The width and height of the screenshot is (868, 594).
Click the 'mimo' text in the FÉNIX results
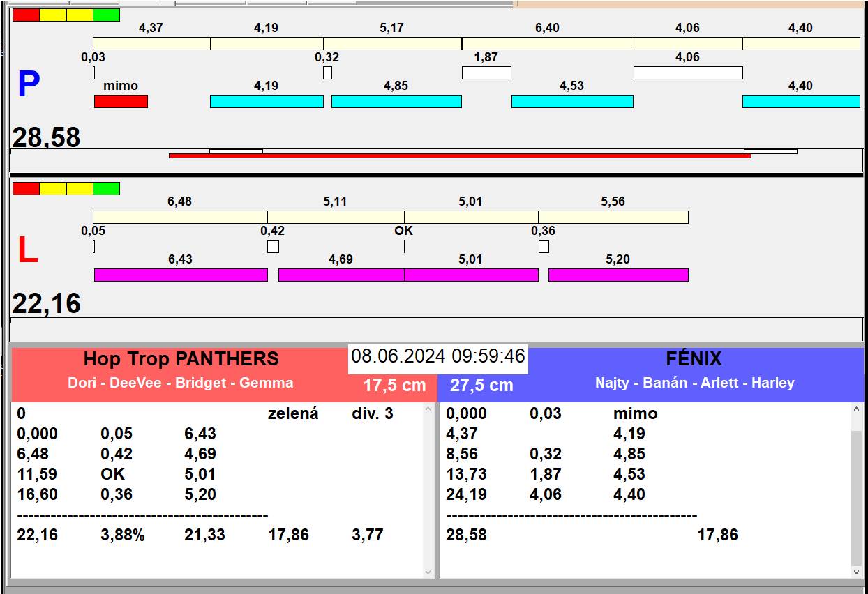pyautogui.click(x=636, y=413)
